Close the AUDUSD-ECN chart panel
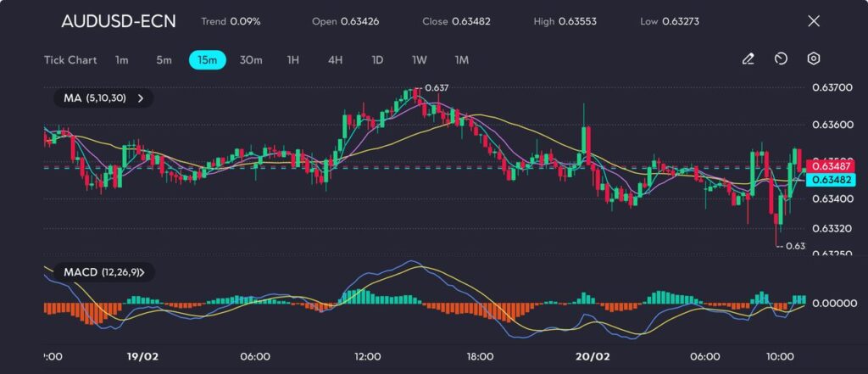Viewport: 868px width, 374px height. 814,21
